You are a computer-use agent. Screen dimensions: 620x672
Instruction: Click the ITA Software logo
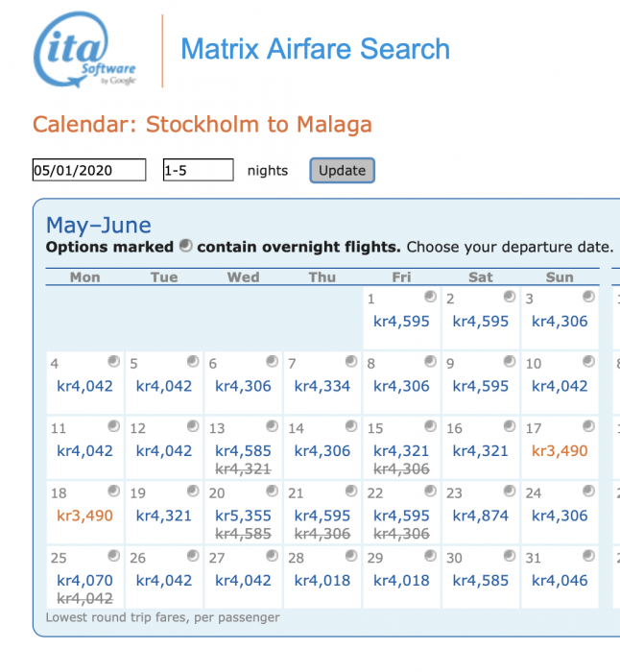[x=86, y=50]
